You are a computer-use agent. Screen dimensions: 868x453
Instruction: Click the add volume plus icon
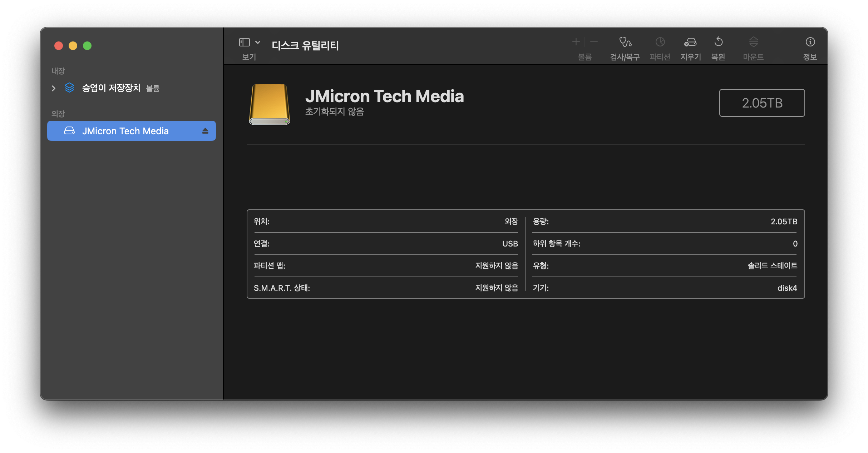(x=576, y=42)
